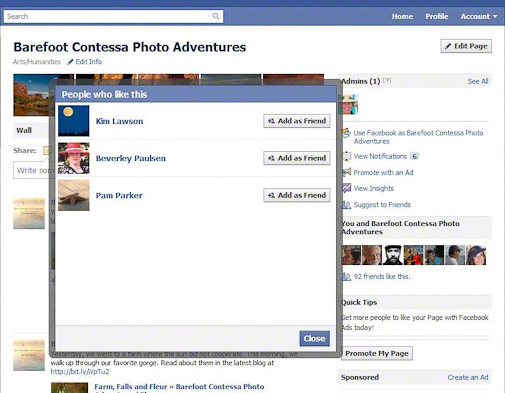Screen dimensions: 505x393
Task: Click the 92 friends like this link
Action: (x=382, y=276)
